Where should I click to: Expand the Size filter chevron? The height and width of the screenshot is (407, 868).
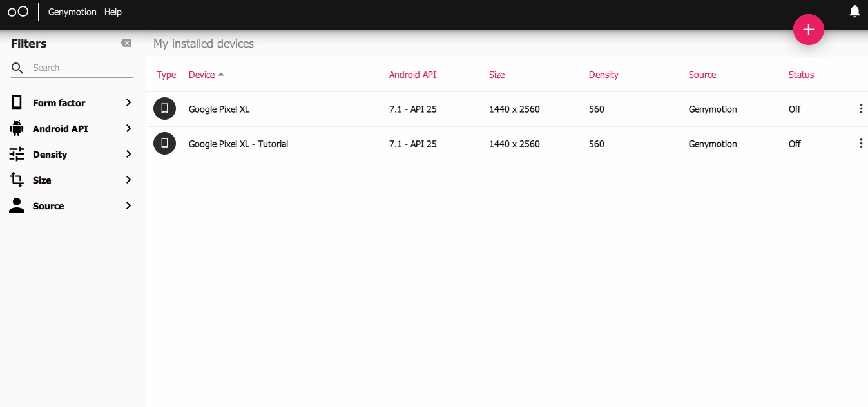coord(128,180)
